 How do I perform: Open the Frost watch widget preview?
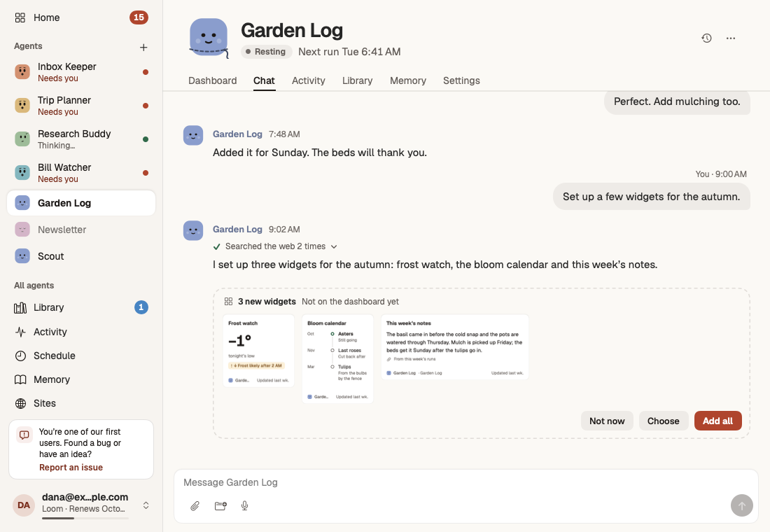point(259,351)
